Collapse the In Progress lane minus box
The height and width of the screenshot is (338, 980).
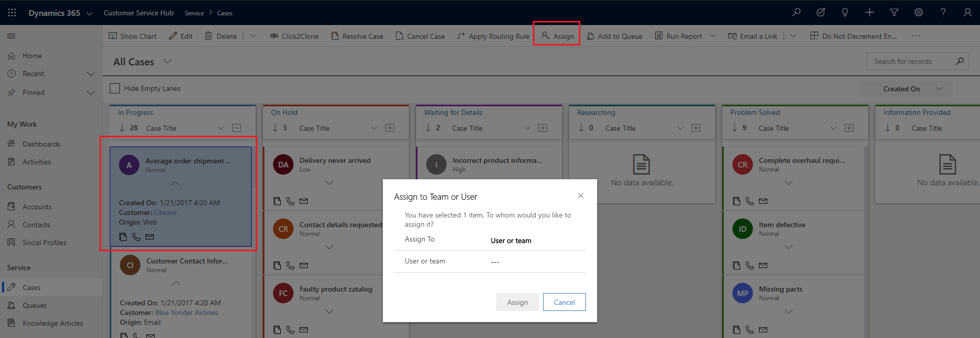point(237,128)
